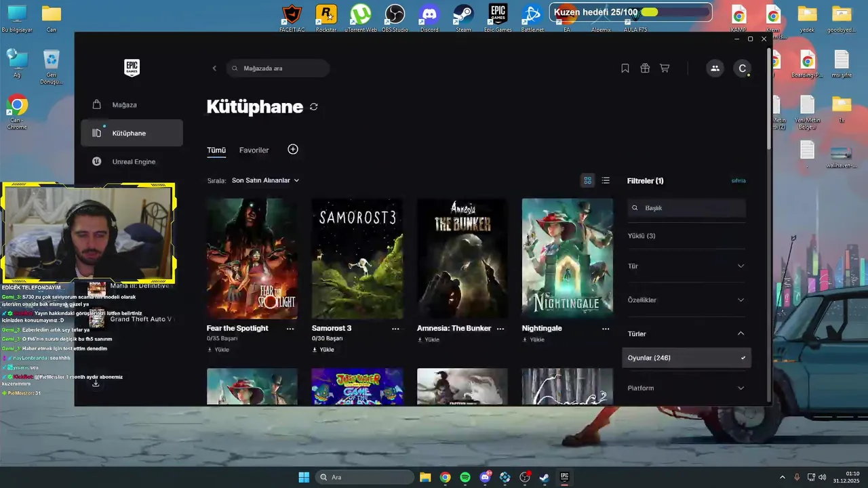Screen dimensions: 868x488
Task: Click the Mağazada ara search box
Action: pos(278,68)
